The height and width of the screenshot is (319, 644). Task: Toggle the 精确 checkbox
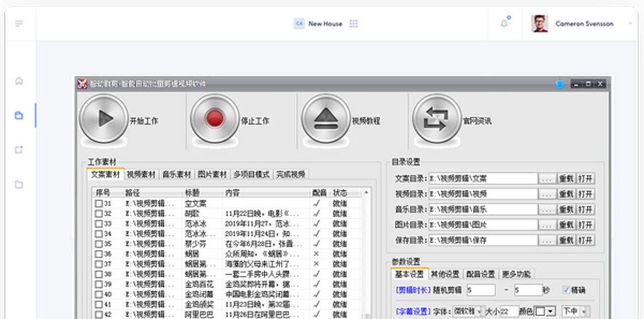tap(566, 290)
